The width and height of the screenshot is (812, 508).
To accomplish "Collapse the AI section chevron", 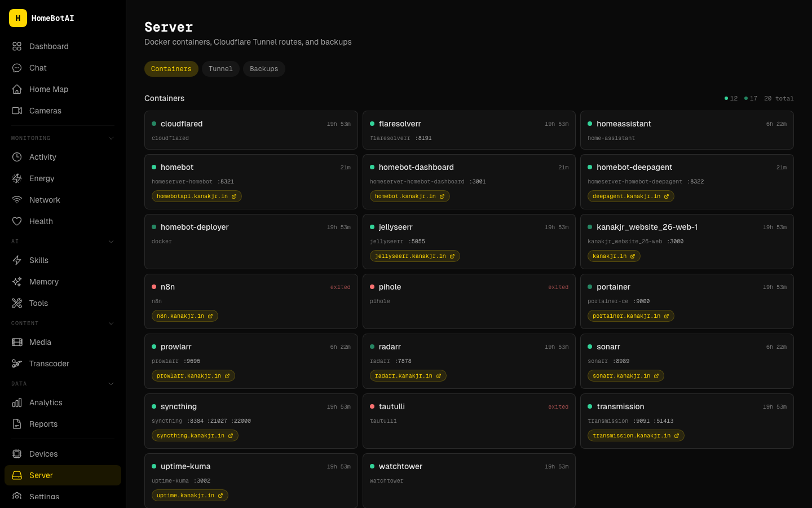I will 111,242.
